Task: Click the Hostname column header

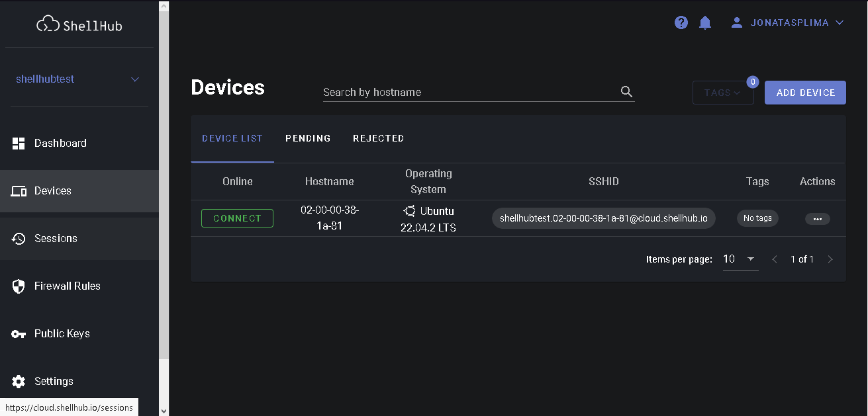Action: point(330,181)
